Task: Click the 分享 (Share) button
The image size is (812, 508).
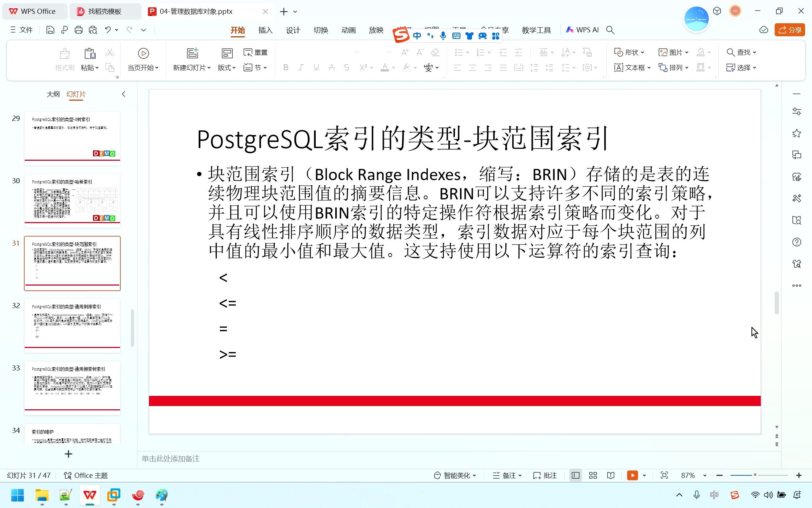Action: click(790, 30)
